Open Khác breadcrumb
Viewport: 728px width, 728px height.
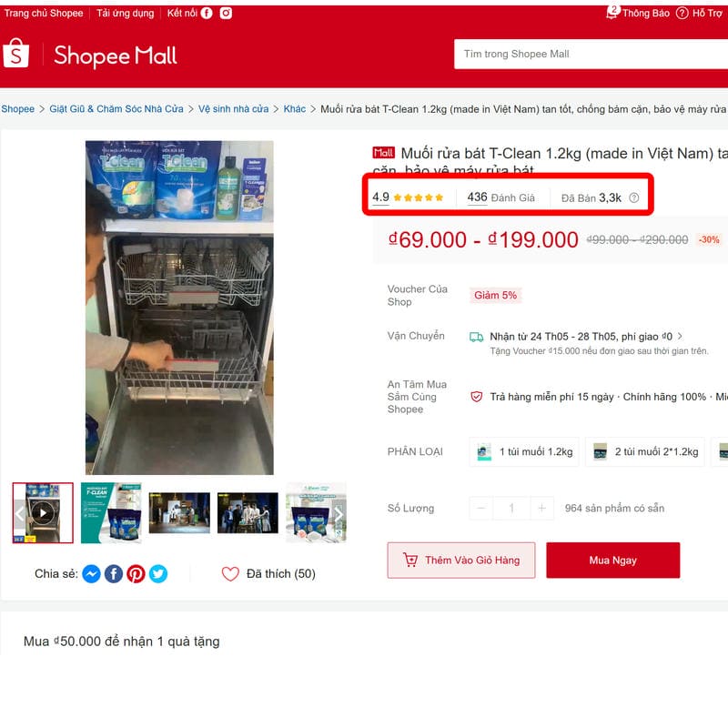pyautogui.click(x=295, y=108)
